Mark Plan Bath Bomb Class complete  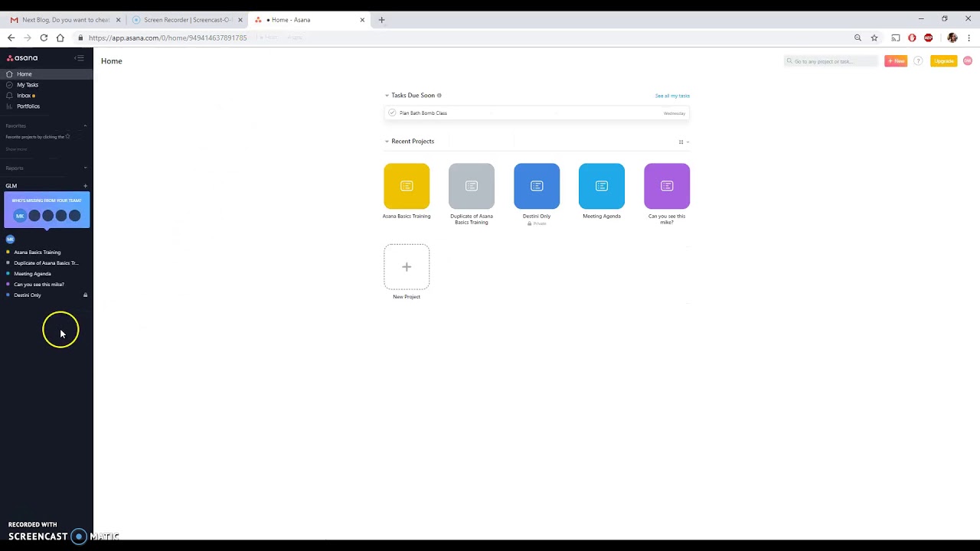pos(392,113)
